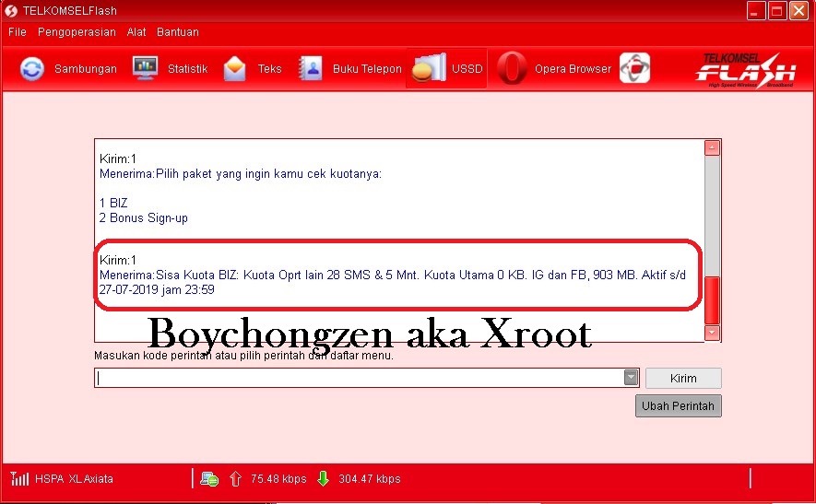Click the Kirim send button

(x=683, y=378)
